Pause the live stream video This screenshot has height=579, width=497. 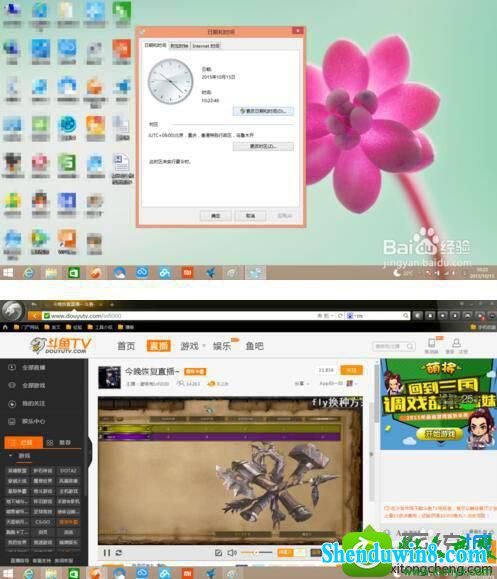pos(107,553)
